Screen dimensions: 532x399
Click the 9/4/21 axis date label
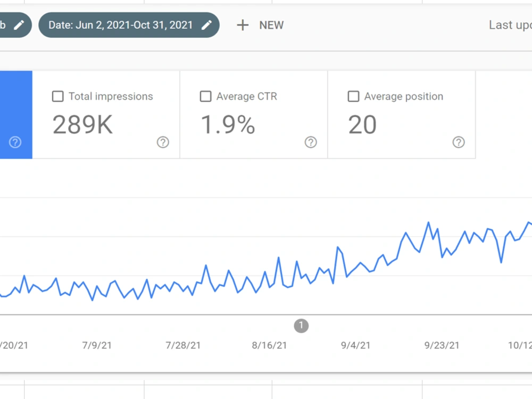tap(355, 345)
